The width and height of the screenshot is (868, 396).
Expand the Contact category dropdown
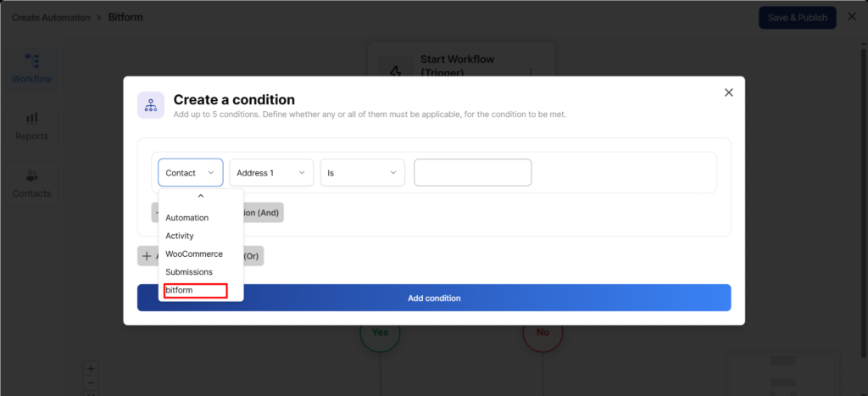click(x=190, y=173)
